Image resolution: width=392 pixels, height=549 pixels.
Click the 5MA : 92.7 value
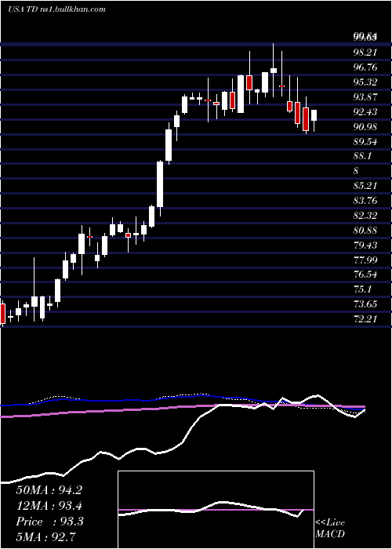(45, 536)
